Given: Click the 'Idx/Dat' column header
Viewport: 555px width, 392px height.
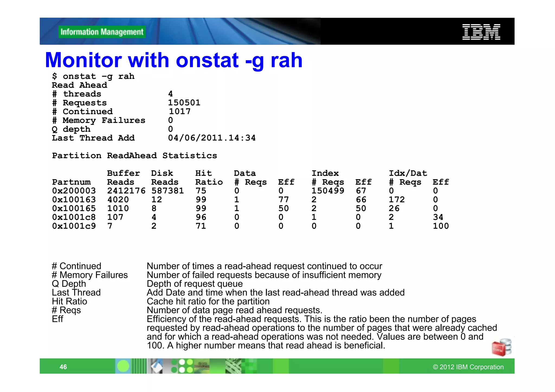Looking at the screenshot, I should pyautogui.click(x=408, y=173).
